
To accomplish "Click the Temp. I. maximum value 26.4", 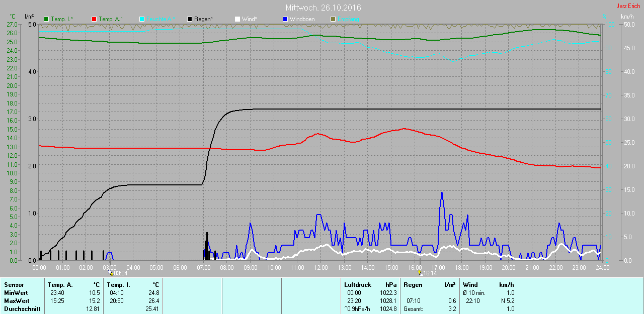I will [153, 301].
